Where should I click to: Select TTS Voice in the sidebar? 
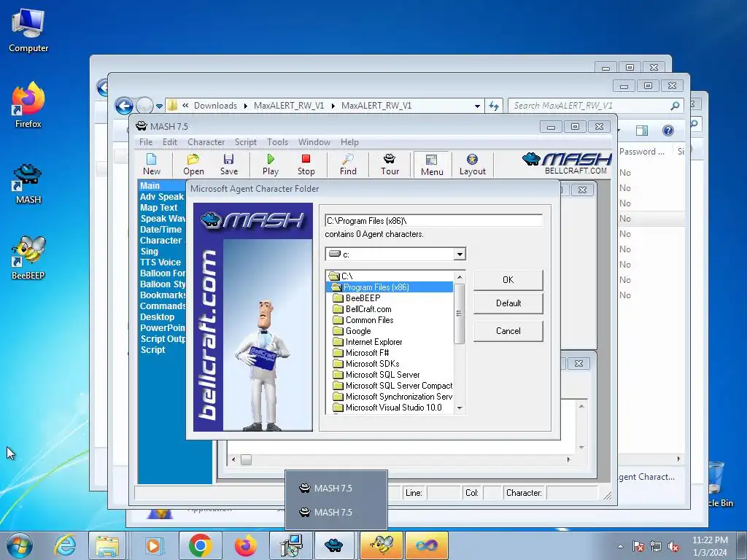pyautogui.click(x=160, y=262)
